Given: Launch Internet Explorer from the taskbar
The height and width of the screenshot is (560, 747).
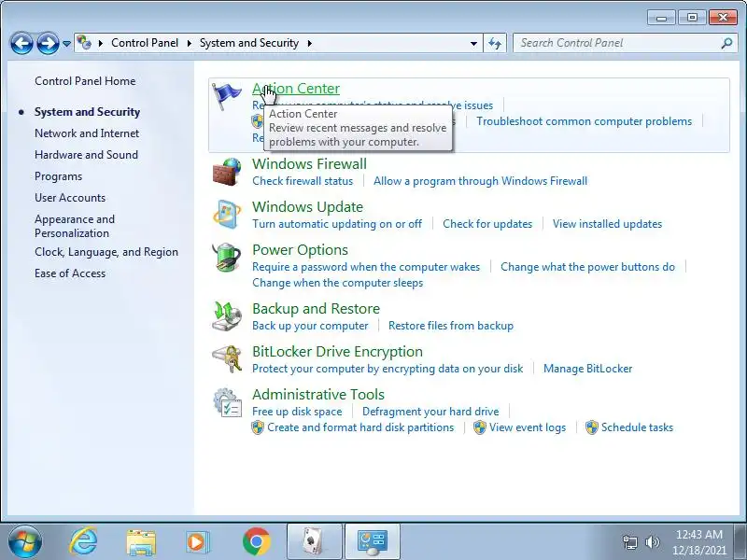Looking at the screenshot, I should pyautogui.click(x=83, y=541).
